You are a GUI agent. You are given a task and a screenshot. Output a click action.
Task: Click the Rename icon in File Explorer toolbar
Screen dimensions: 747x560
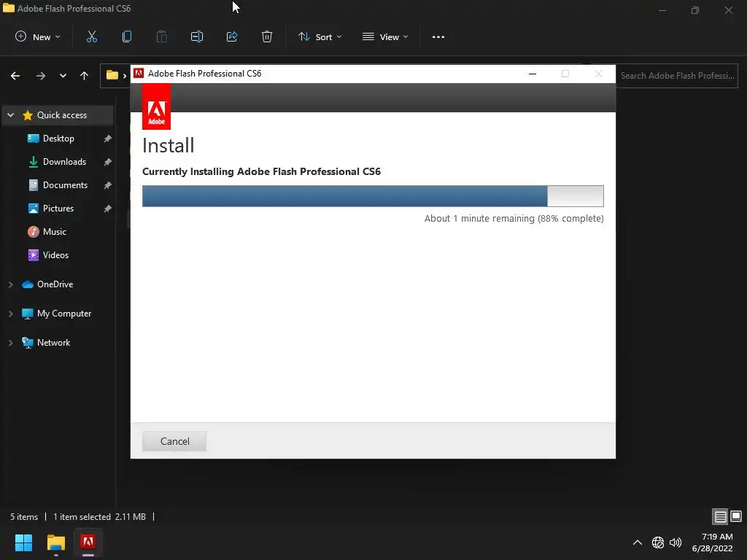(x=197, y=36)
